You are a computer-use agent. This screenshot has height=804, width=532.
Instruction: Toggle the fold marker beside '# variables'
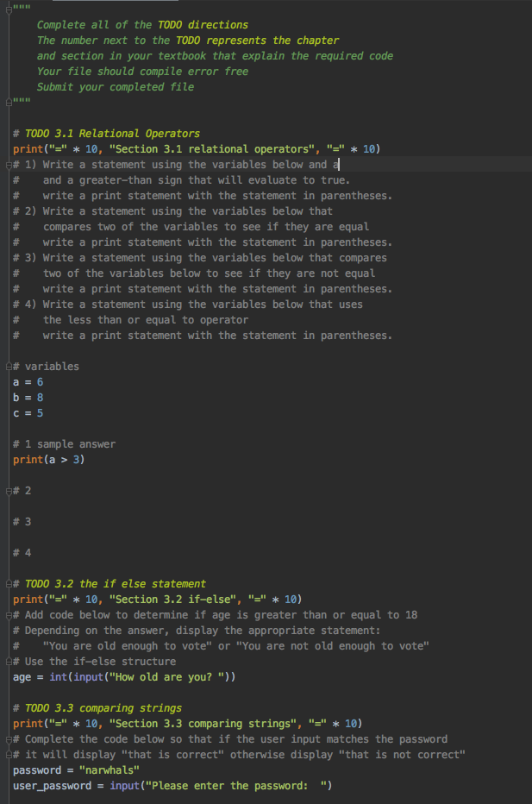pos(9,367)
